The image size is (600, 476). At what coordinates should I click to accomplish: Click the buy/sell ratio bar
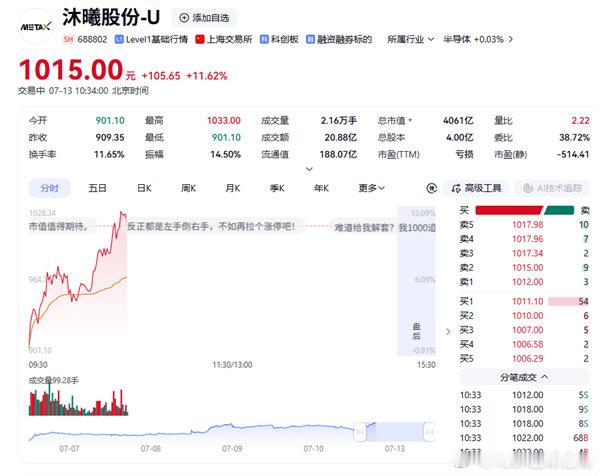click(525, 210)
